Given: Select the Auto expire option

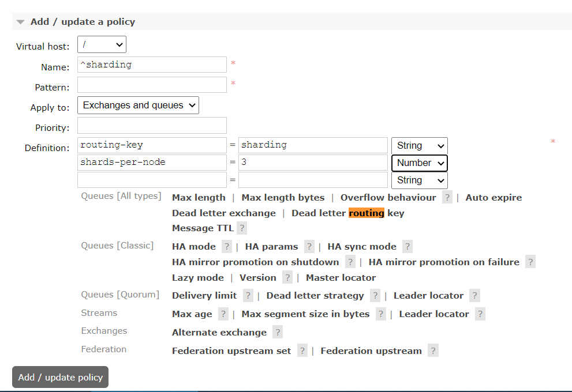Looking at the screenshot, I should (494, 198).
